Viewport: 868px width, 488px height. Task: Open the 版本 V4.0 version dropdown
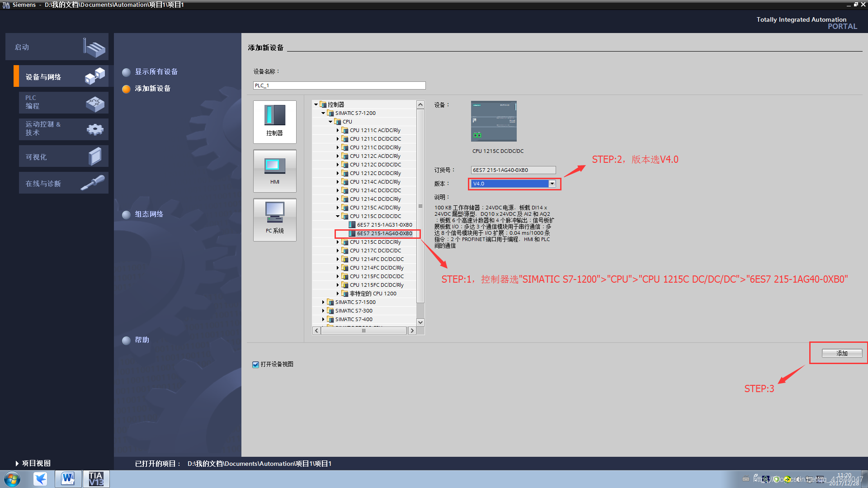552,184
